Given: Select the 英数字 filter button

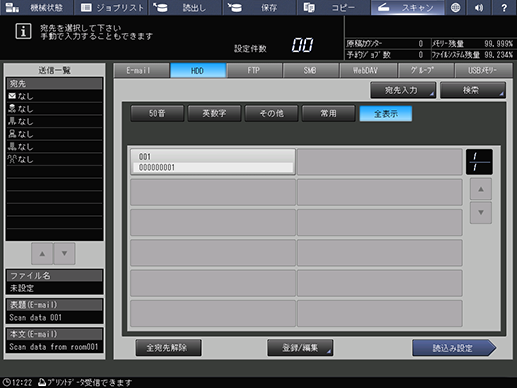Looking at the screenshot, I should (214, 113).
